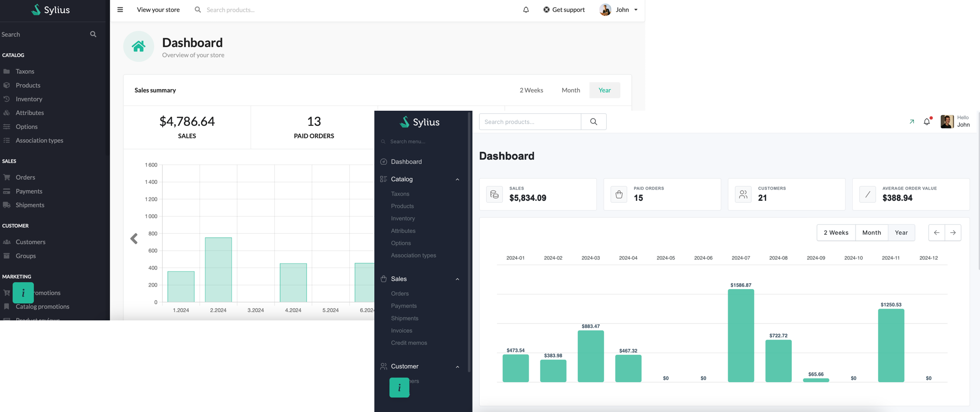Screen dimensions: 980x412
Task: Open Options in old sidebar
Action: click(x=26, y=126)
